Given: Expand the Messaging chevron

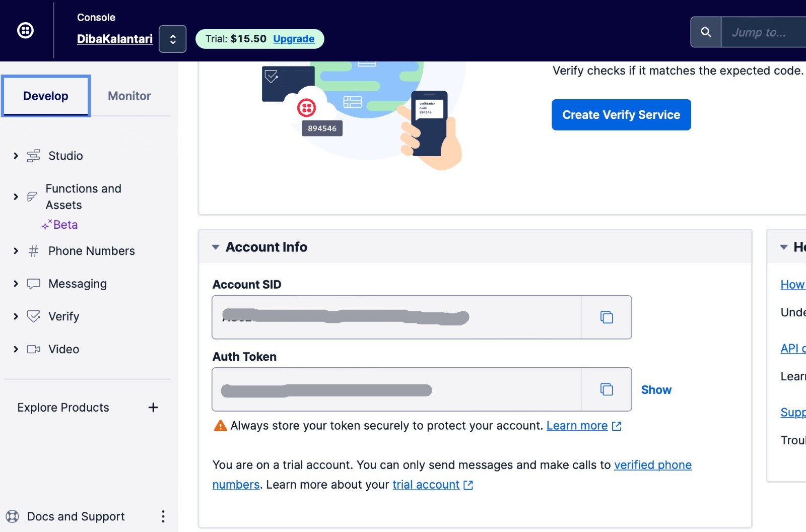Looking at the screenshot, I should point(16,284).
